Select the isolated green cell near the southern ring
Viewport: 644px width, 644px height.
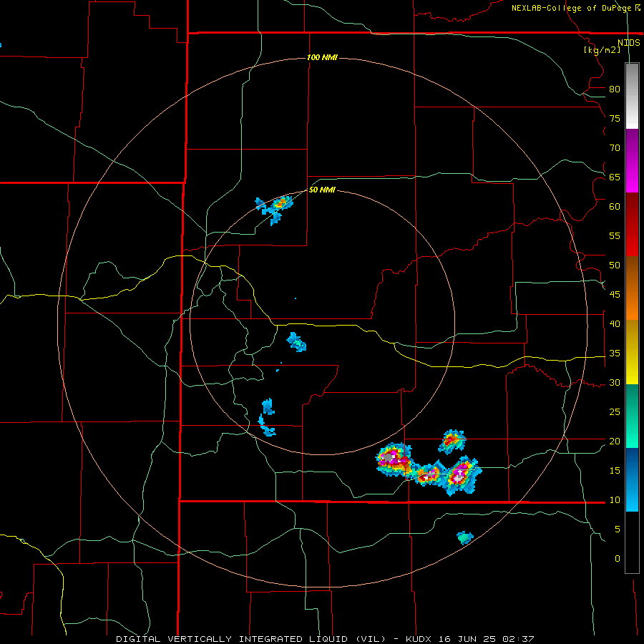point(465,537)
